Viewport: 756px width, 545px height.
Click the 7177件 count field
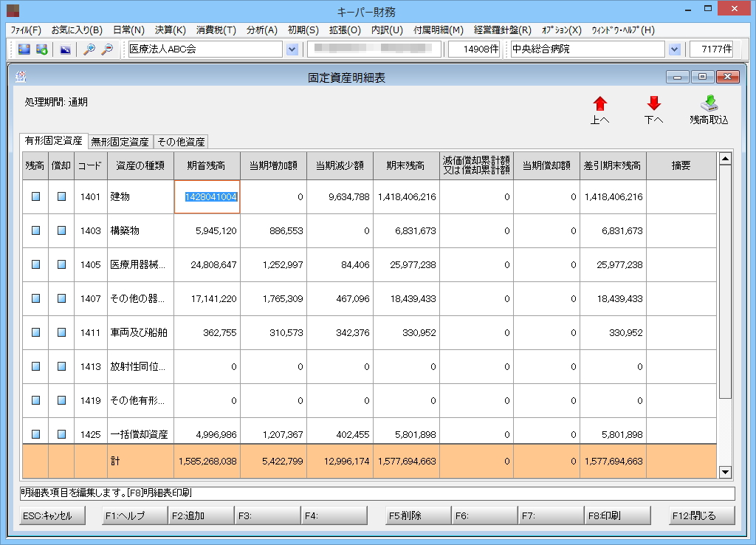click(x=711, y=49)
